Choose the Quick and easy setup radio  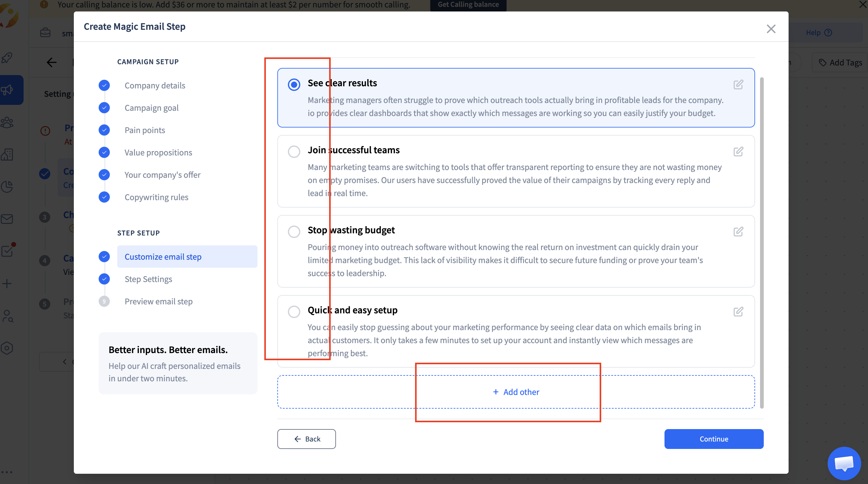pyautogui.click(x=294, y=311)
